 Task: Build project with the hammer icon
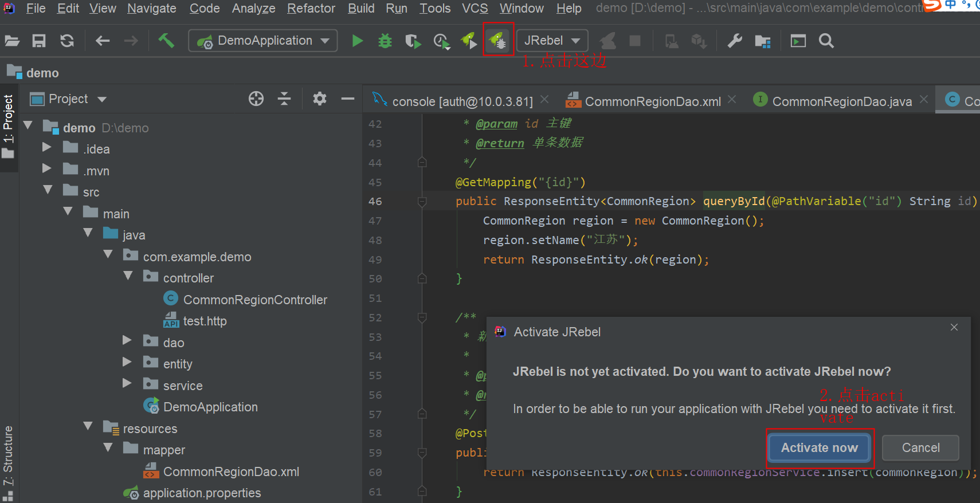(x=166, y=40)
